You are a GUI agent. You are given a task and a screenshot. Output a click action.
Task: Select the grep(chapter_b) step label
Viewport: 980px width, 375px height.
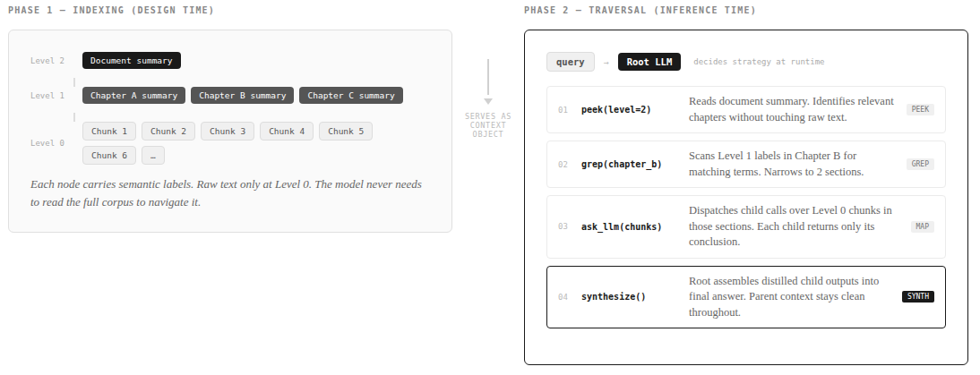[622, 165]
